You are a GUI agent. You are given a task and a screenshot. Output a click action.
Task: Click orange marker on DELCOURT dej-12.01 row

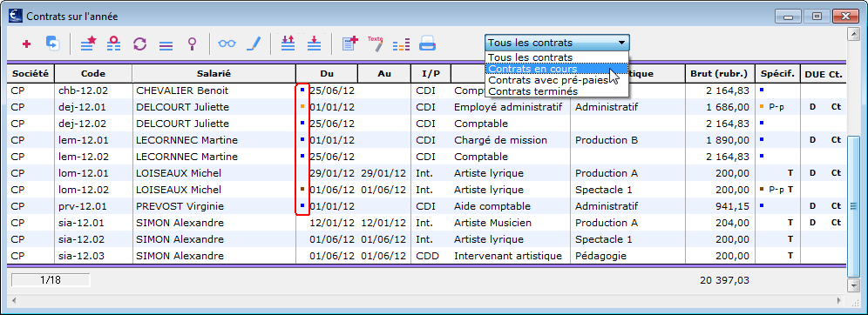302,105
